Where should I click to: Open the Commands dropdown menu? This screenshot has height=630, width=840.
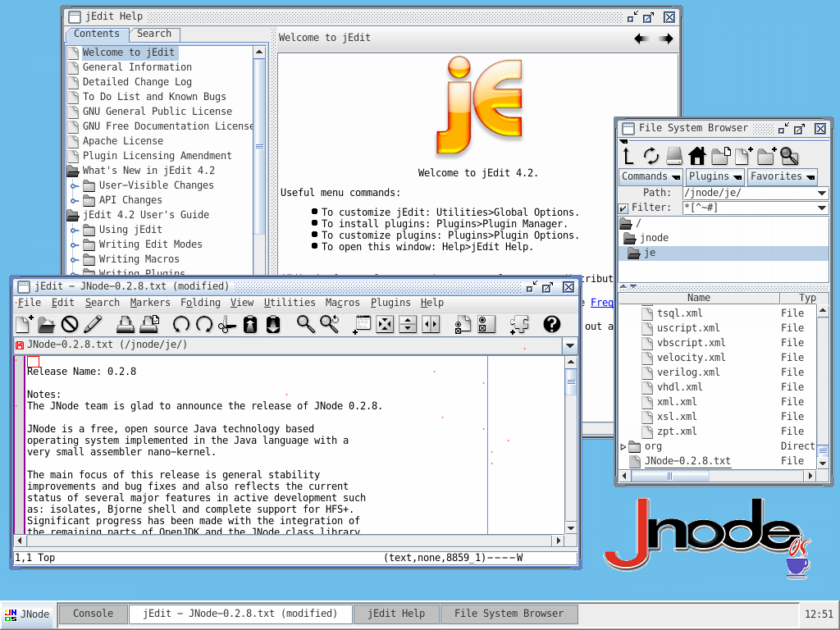pyautogui.click(x=651, y=176)
